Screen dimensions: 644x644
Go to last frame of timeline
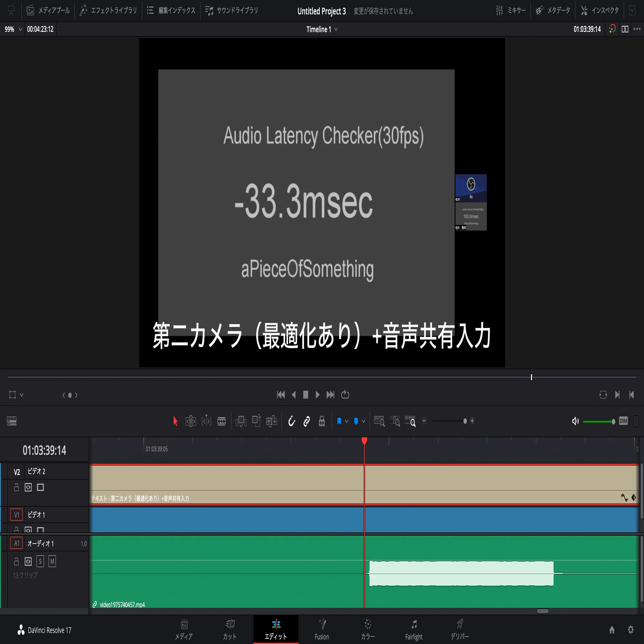(x=330, y=395)
